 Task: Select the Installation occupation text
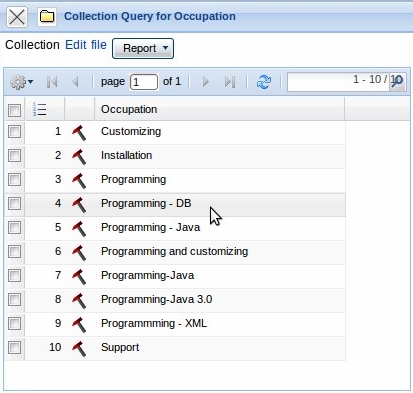click(127, 155)
